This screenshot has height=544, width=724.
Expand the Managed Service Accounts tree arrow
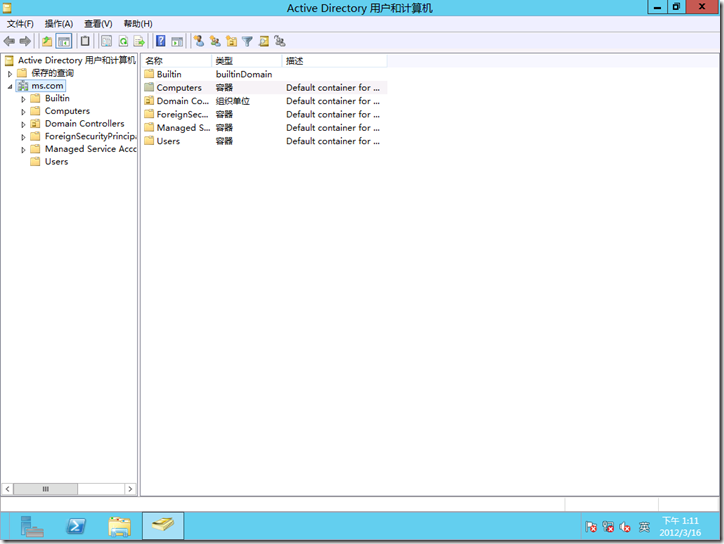(x=23, y=150)
